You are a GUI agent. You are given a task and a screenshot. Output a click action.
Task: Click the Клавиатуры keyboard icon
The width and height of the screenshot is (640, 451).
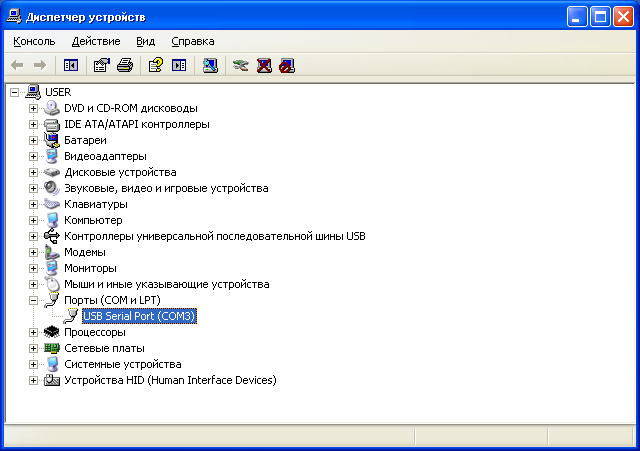[x=52, y=204]
